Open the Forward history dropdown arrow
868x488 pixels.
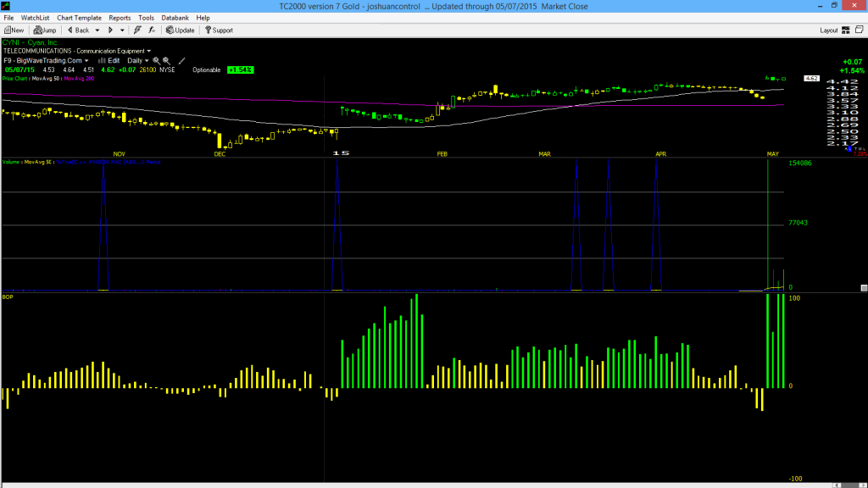(x=122, y=30)
